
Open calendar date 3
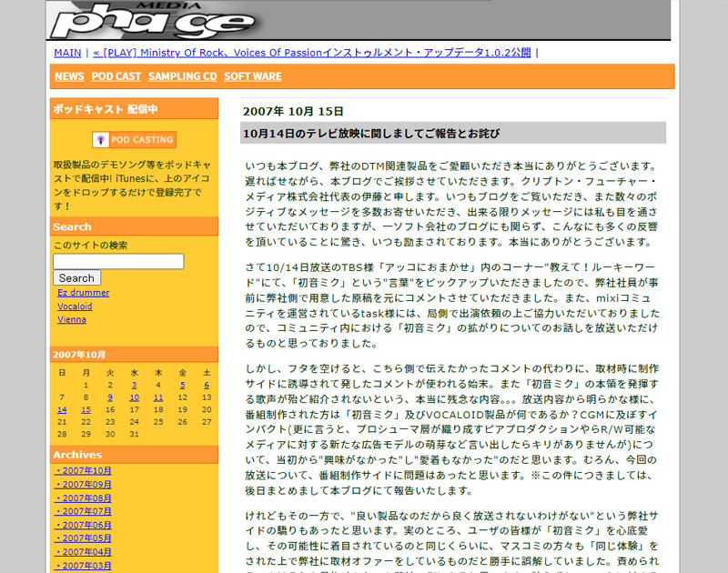point(134,385)
